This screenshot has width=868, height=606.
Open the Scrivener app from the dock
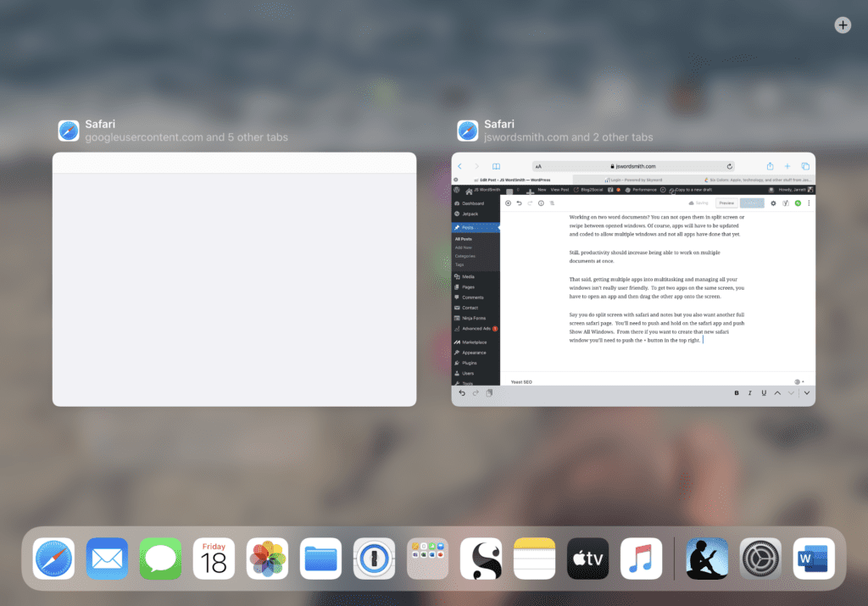coord(481,558)
